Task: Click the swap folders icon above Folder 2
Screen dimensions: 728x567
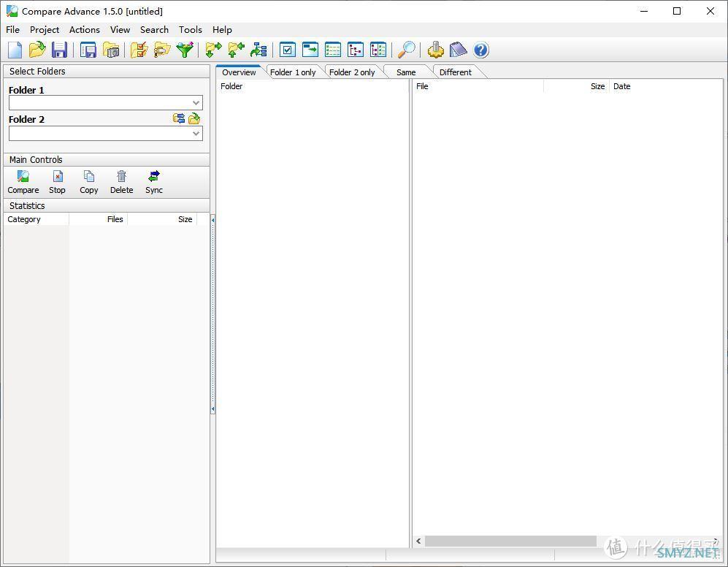Action: [179, 118]
